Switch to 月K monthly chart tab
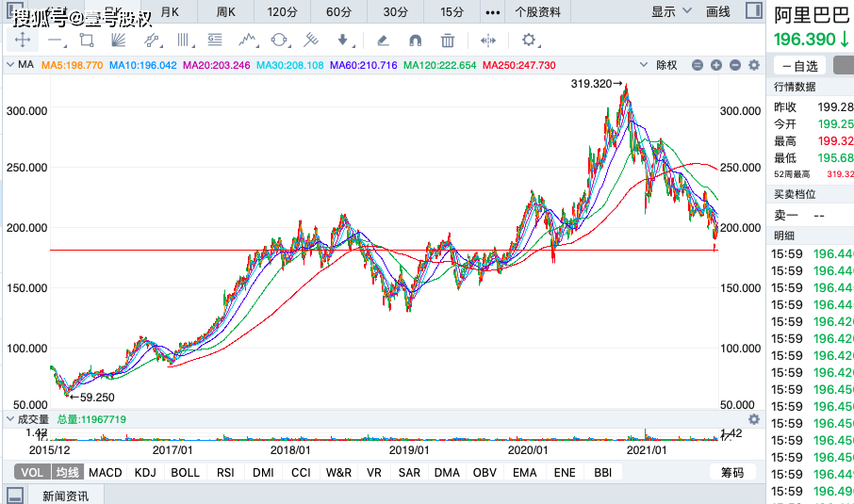This screenshot has width=854, height=504. [x=170, y=11]
